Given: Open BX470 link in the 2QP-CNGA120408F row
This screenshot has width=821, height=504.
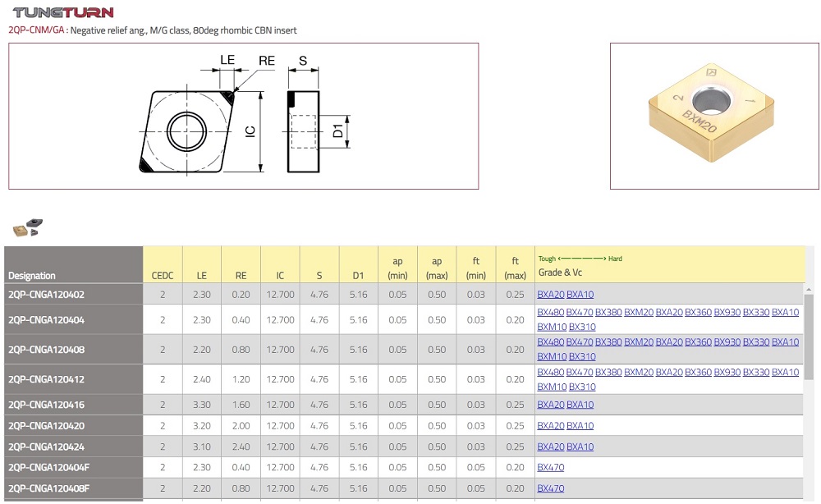Looking at the screenshot, I should [551, 488].
